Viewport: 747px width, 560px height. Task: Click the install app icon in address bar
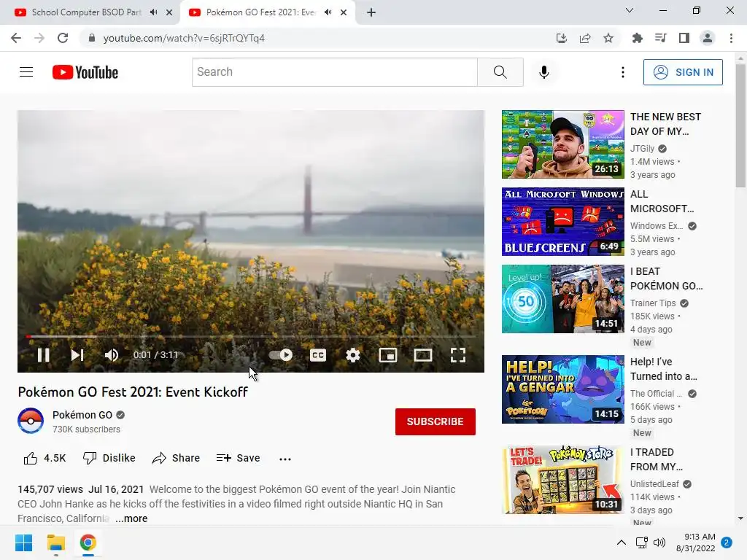click(x=562, y=38)
